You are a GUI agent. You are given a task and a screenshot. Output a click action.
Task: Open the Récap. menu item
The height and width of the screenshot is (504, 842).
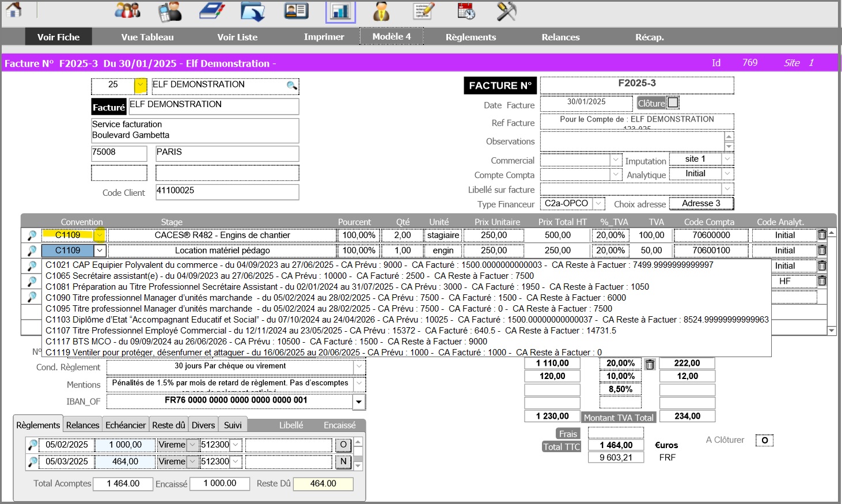650,37
